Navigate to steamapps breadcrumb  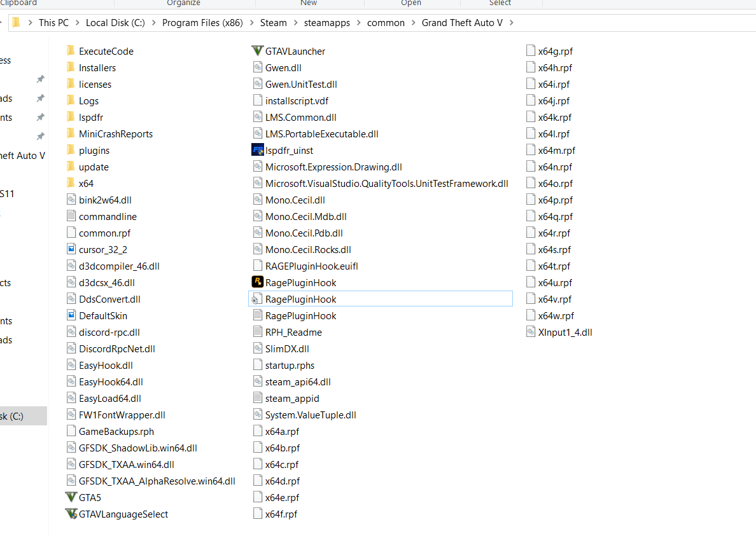327,23
